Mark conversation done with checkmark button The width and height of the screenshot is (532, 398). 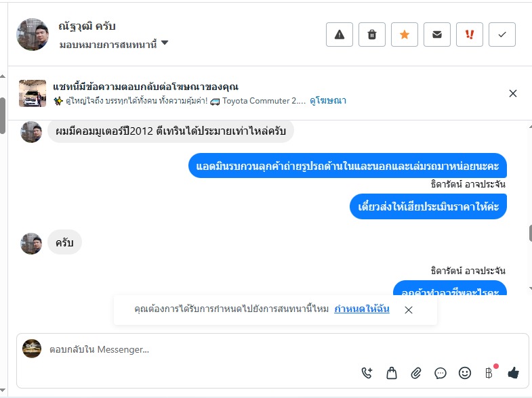tap(502, 35)
